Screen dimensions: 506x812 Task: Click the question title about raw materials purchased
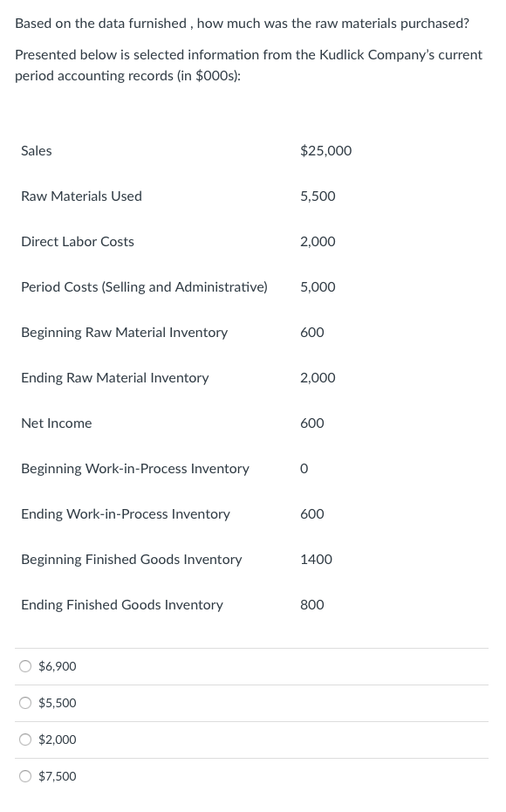pyautogui.click(x=242, y=23)
